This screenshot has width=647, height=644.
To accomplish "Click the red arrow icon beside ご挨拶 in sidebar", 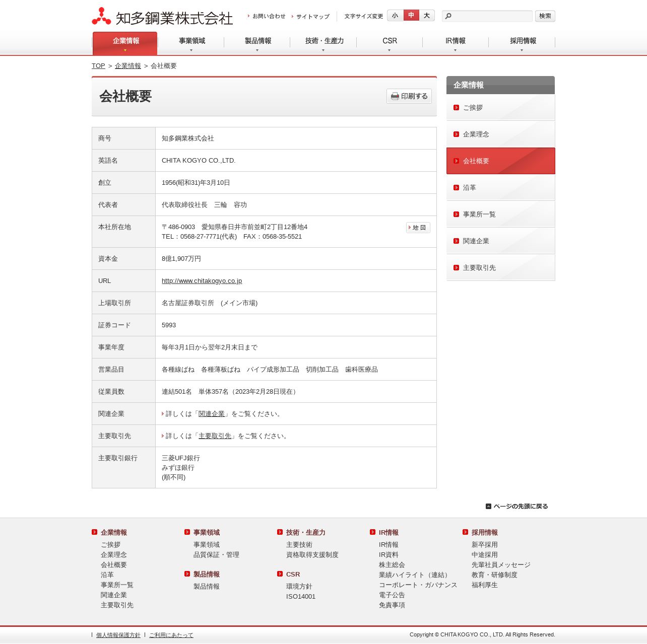I will tap(456, 108).
